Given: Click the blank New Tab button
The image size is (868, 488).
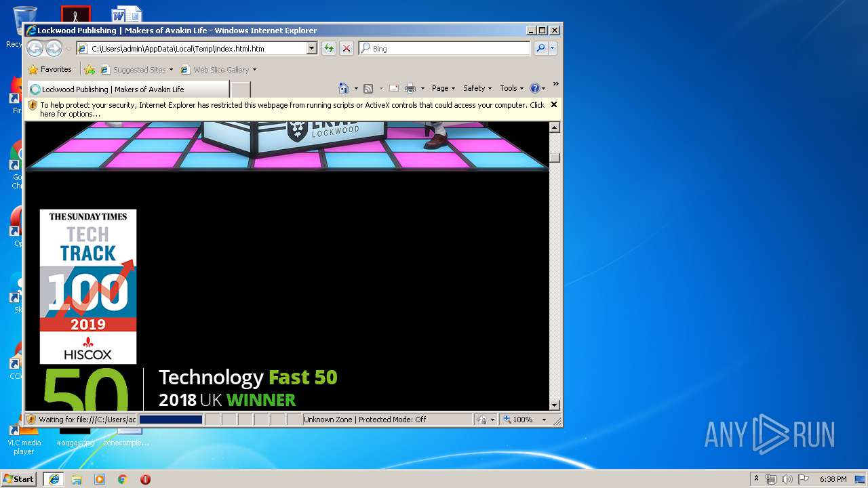Looking at the screenshot, I should pyautogui.click(x=241, y=89).
